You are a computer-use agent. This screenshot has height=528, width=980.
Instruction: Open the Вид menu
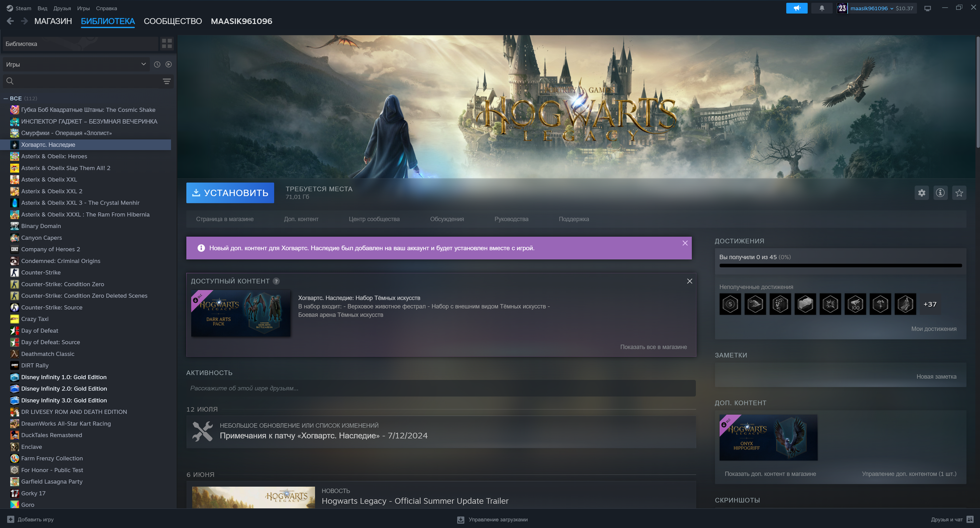click(43, 8)
